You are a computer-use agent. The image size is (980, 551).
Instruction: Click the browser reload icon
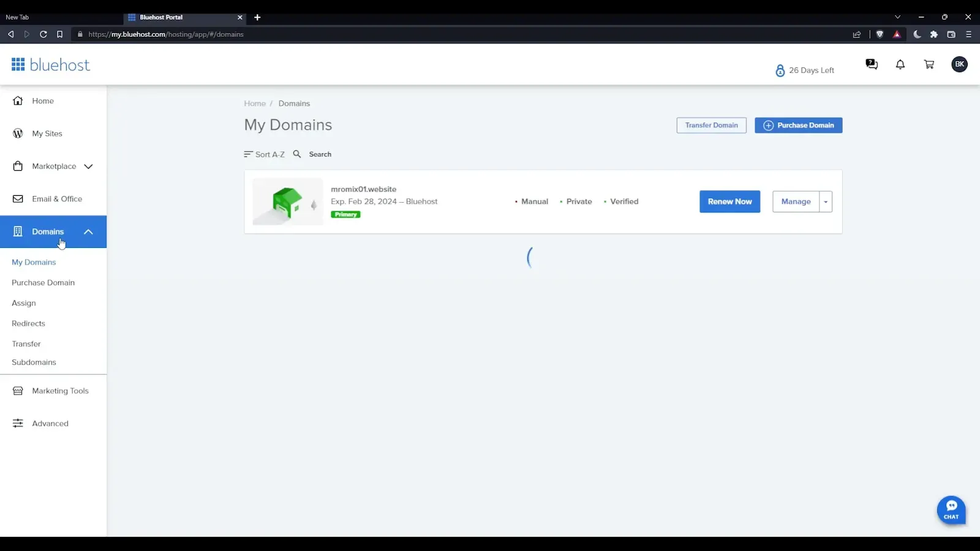43,34
